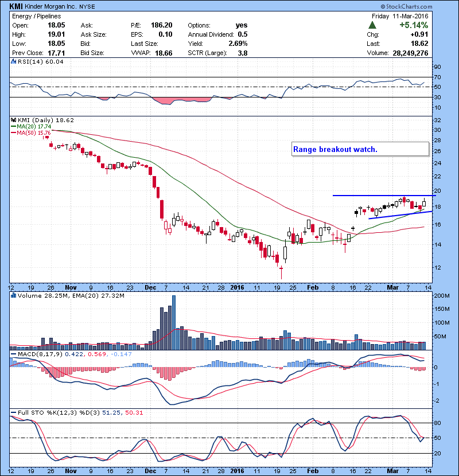Click the Volume 28,249,276 value
Image resolution: width=459 pixels, height=476 pixels.
click(x=410, y=53)
